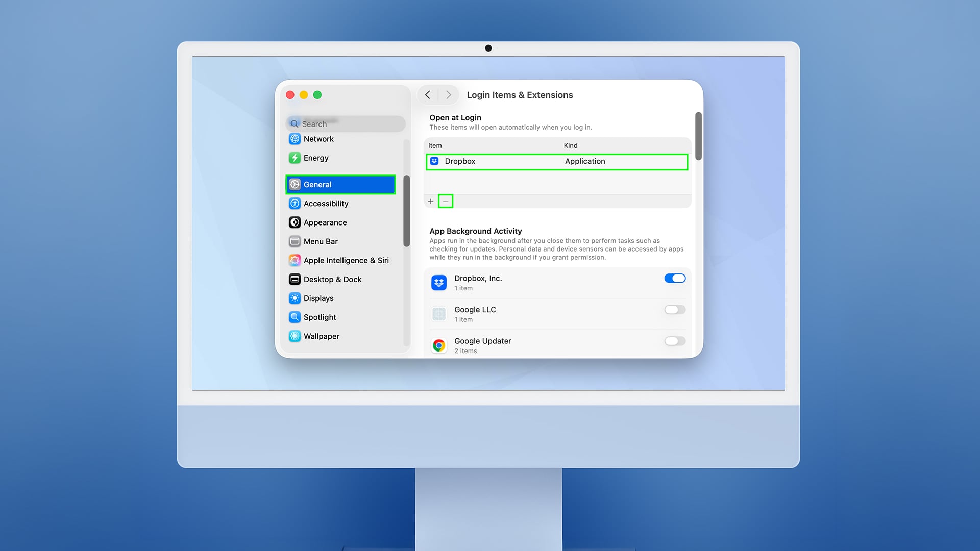Open Appearance settings pane
The image size is (980, 551).
340,222
